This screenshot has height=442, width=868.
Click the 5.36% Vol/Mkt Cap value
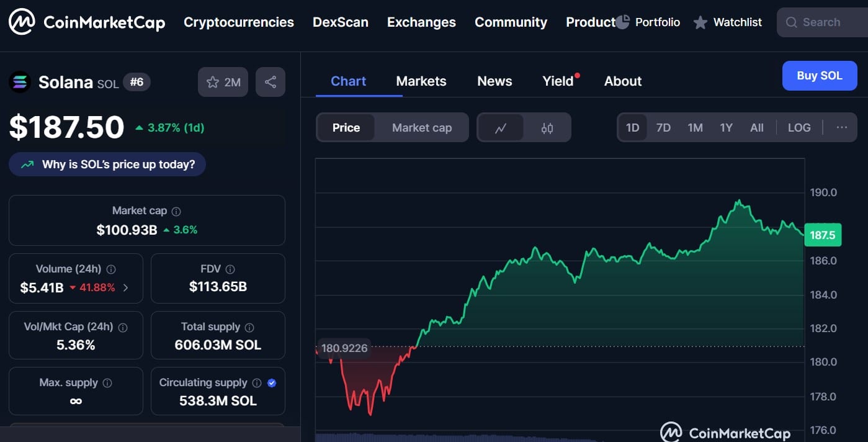[76, 345]
